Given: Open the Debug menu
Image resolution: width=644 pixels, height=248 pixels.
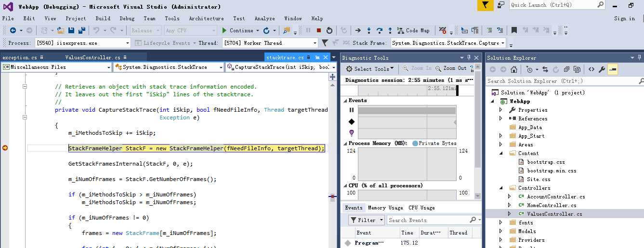Looking at the screenshot, I should (127, 18).
